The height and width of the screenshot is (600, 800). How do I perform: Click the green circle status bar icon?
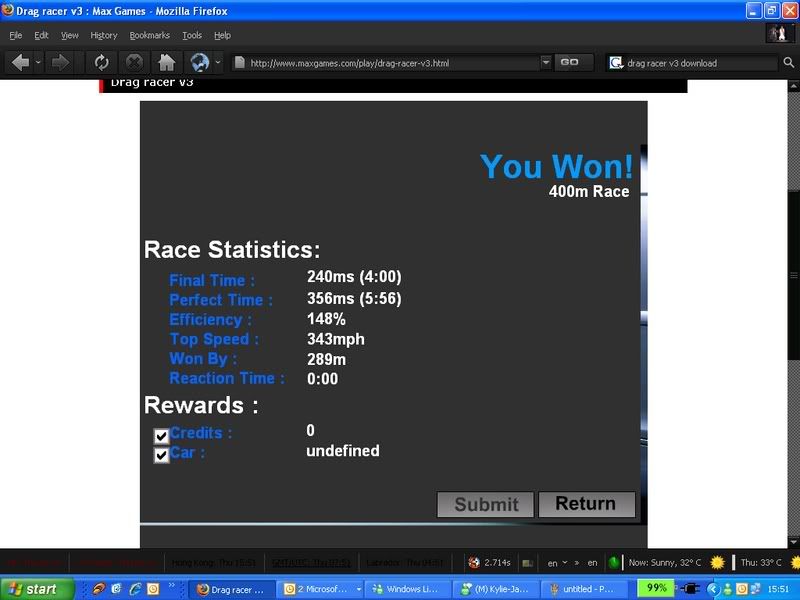[614, 562]
